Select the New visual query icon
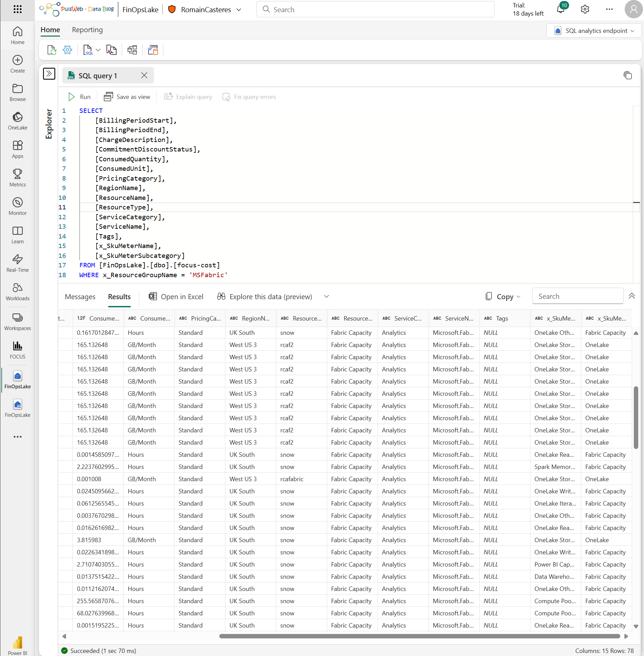This screenshot has height=656, width=644. click(112, 50)
